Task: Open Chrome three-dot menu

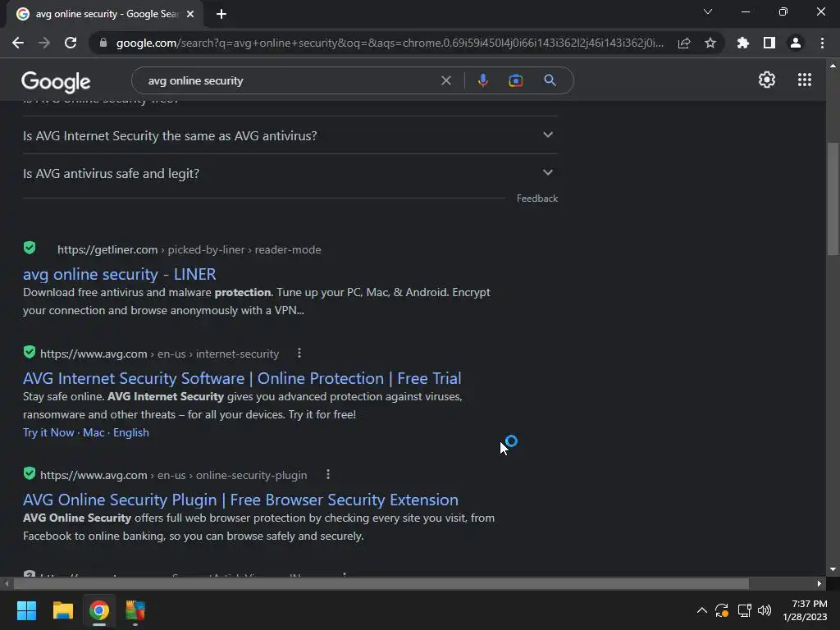Action: (822, 43)
